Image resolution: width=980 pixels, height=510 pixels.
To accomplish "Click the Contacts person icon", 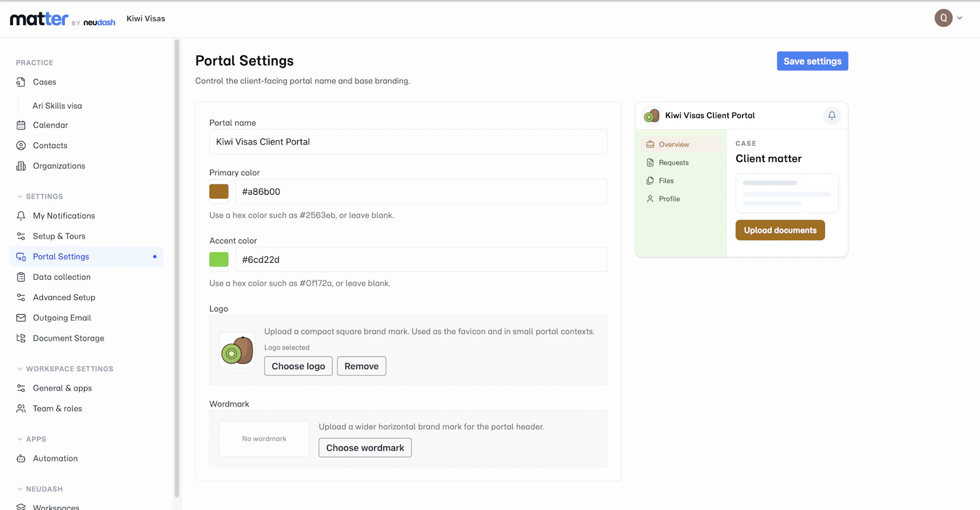I will pos(21,146).
